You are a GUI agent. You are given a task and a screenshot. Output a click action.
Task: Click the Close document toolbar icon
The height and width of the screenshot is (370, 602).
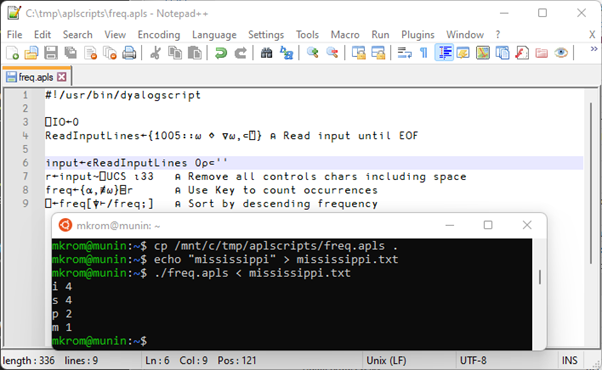click(x=91, y=53)
